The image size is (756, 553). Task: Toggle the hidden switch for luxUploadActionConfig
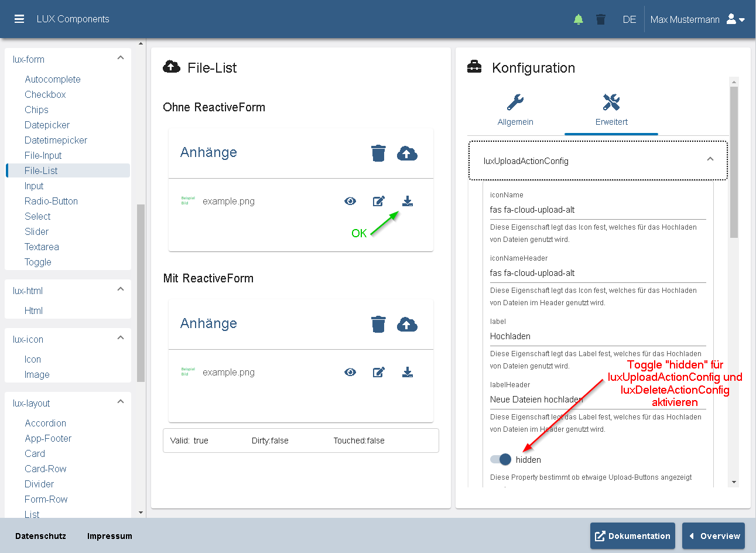point(500,459)
